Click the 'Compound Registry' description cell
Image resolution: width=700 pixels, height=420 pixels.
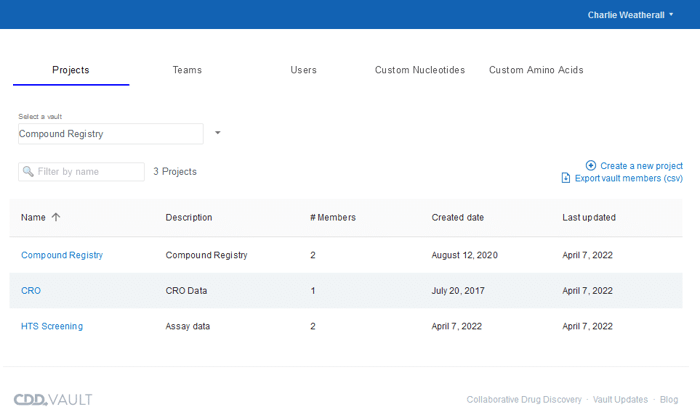(x=206, y=255)
